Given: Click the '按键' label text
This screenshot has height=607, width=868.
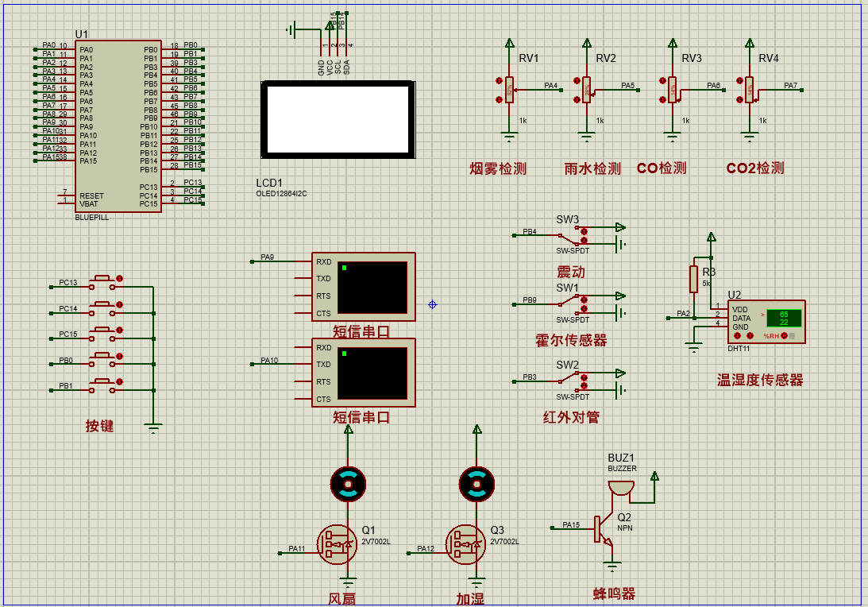Looking at the screenshot, I should pyautogui.click(x=99, y=425).
